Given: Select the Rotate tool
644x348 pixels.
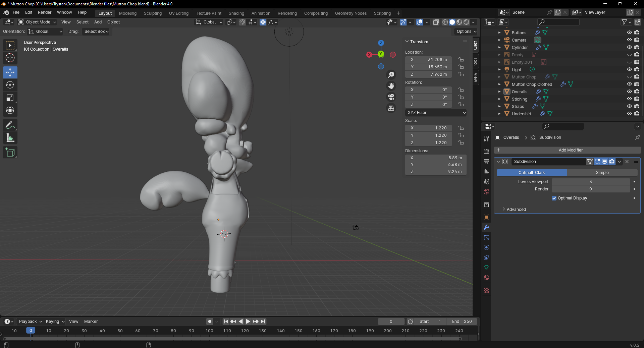Looking at the screenshot, I should coord(10,85).
